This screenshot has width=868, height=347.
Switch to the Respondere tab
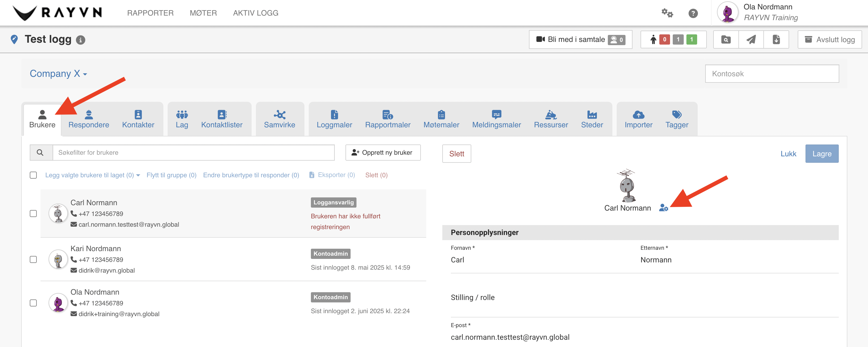89,119
